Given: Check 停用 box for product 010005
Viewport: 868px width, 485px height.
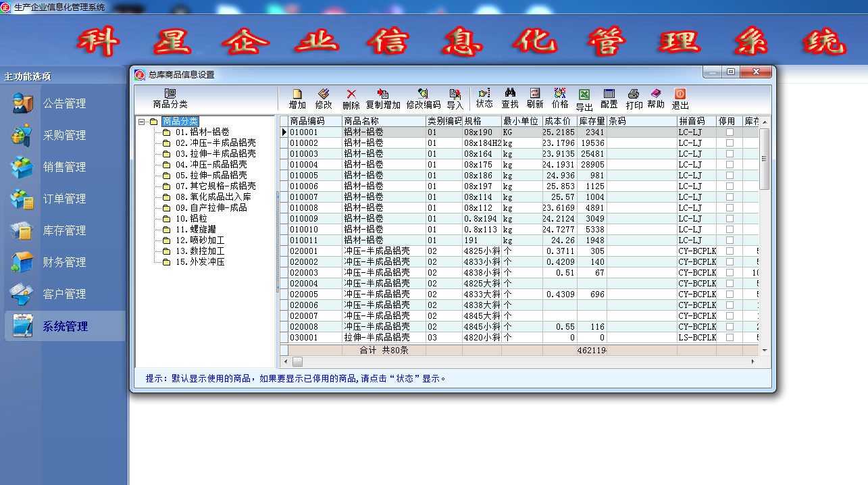Looking at the screenshot, I should coord(730,176).
